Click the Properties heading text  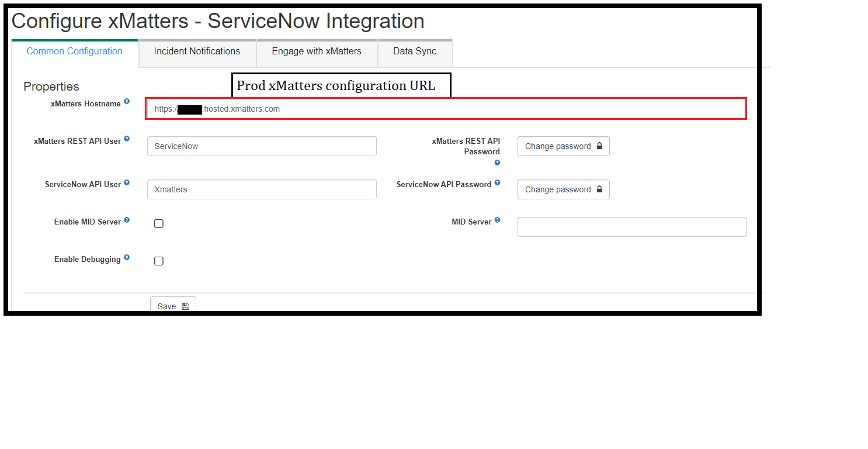51,87
